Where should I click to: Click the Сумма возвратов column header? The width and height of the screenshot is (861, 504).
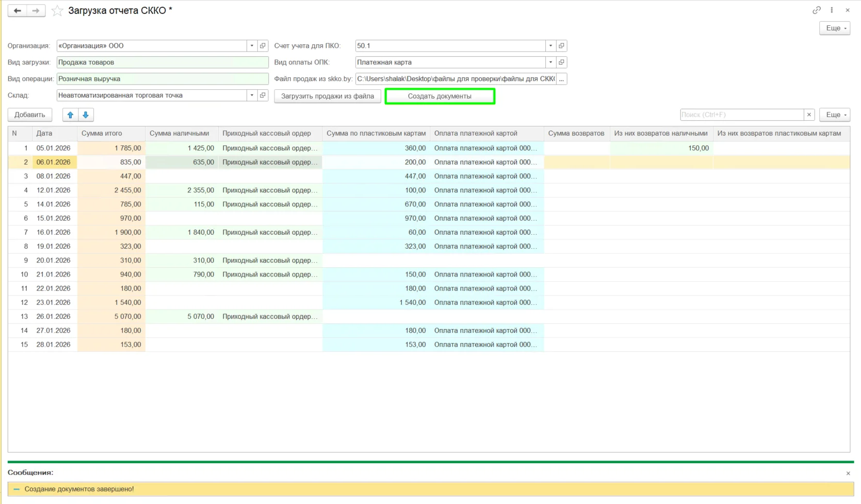click(577, 133)
